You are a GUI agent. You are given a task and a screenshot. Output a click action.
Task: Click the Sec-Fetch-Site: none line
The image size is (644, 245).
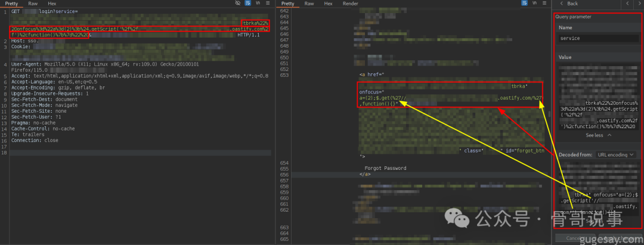coord(39,111)
